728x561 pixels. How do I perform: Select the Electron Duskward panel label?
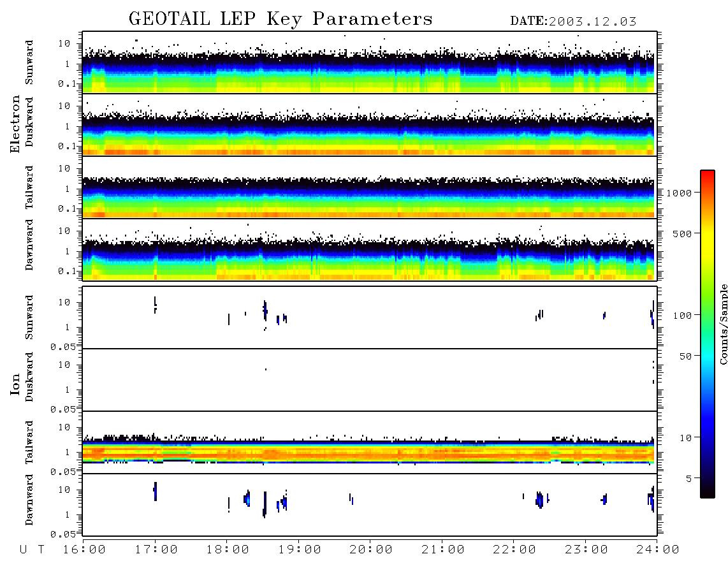pos(29,122)
